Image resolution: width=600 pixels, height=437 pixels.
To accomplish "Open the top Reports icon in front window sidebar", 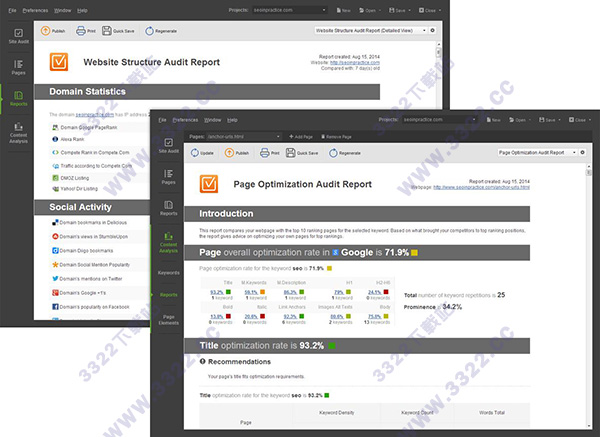I will click(x=168, y=208).
